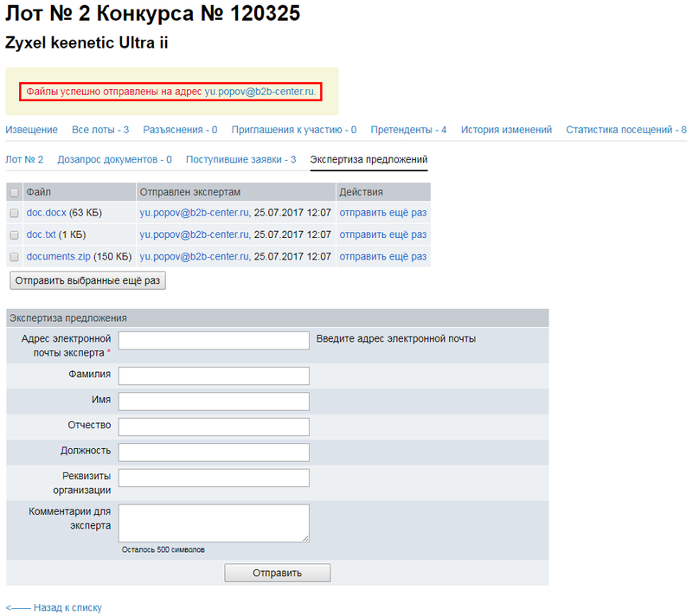
Task: Open the doc.docx file link
Action: (x=47, y=213)
